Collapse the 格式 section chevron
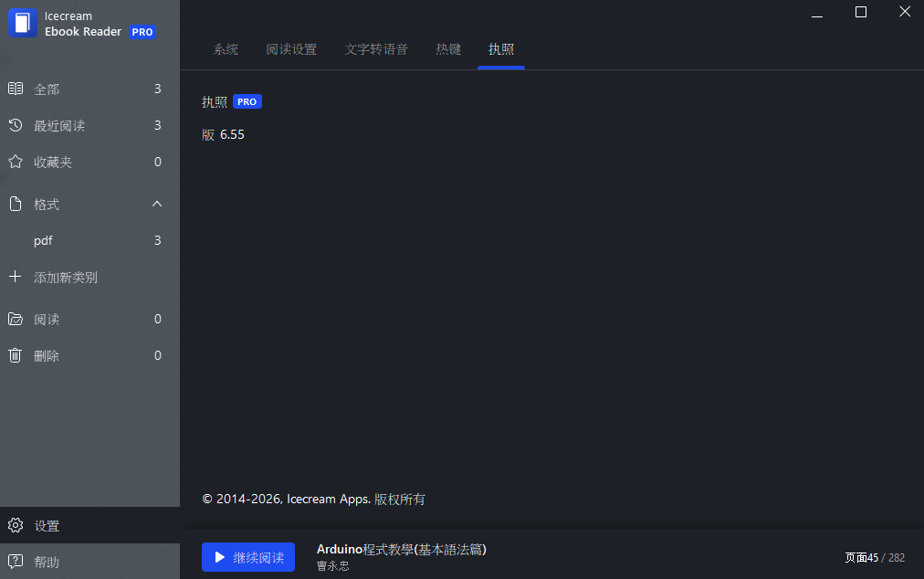 (157, 204)
